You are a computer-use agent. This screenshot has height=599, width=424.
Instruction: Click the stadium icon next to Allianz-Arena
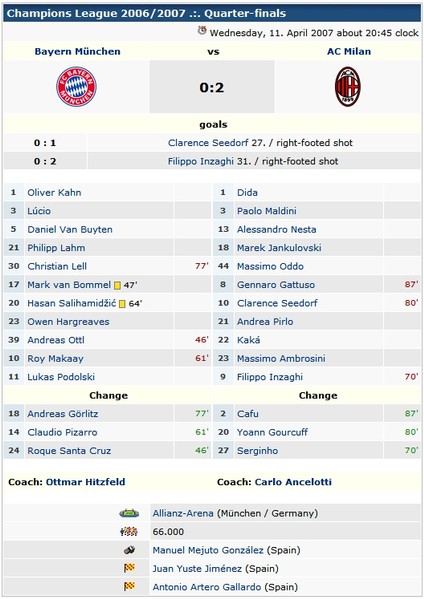(x=129, y=513)
